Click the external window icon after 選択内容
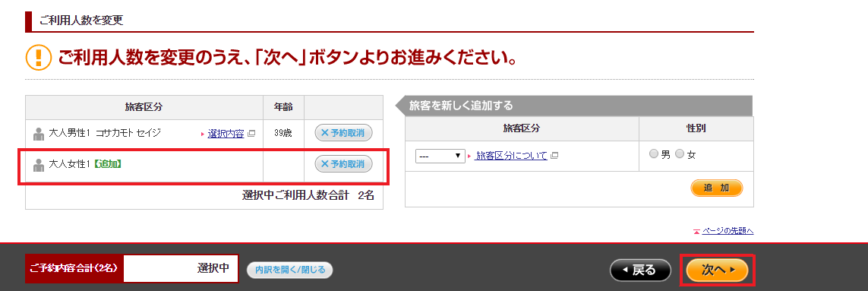Image resolution: width=868 pixels, height=291 pixels. (x=251, y=134)
